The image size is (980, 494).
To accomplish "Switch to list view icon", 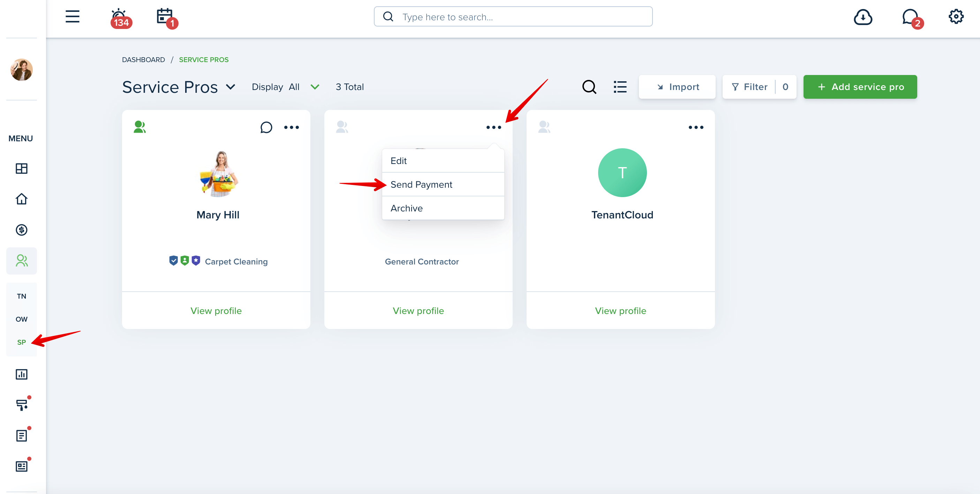I will coord(620,87).
